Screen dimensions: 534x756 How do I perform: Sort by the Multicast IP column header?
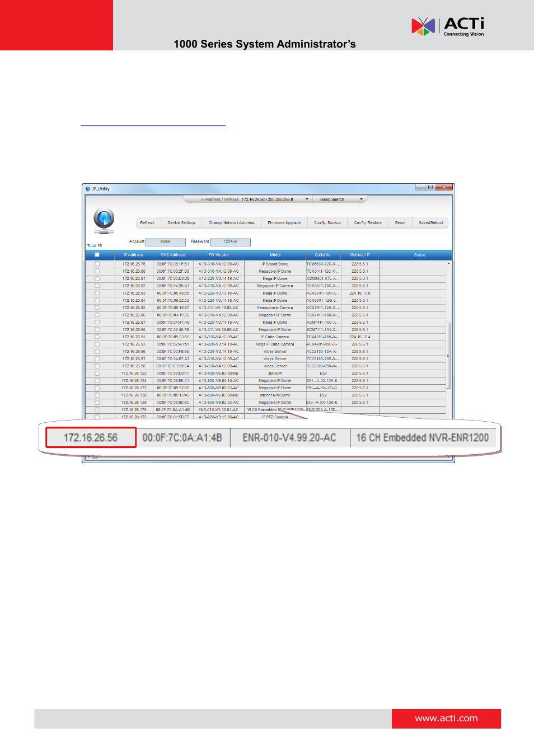(x=360, y=255)
